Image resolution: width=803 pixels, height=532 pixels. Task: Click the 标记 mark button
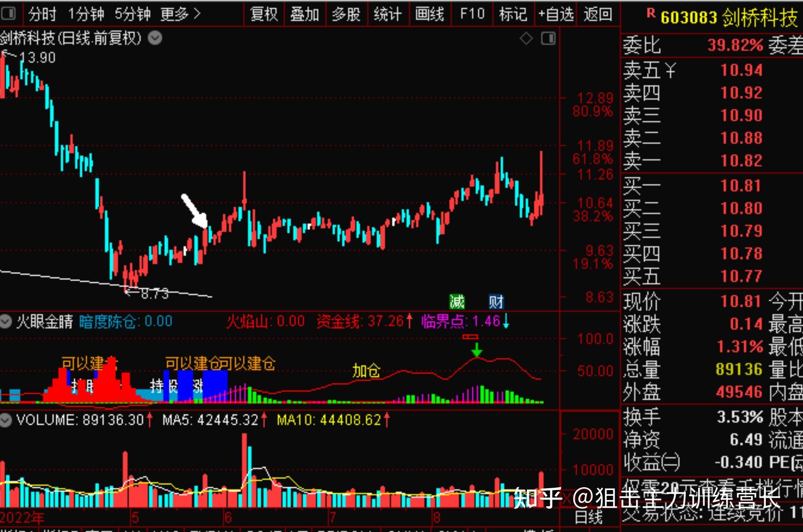[513, 14]
